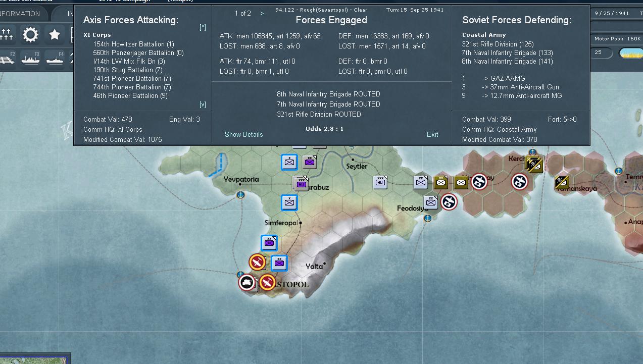Click 321st Rifle Division (125) defender entry
The image size is (643, 364).
click(x=498, y=44)
